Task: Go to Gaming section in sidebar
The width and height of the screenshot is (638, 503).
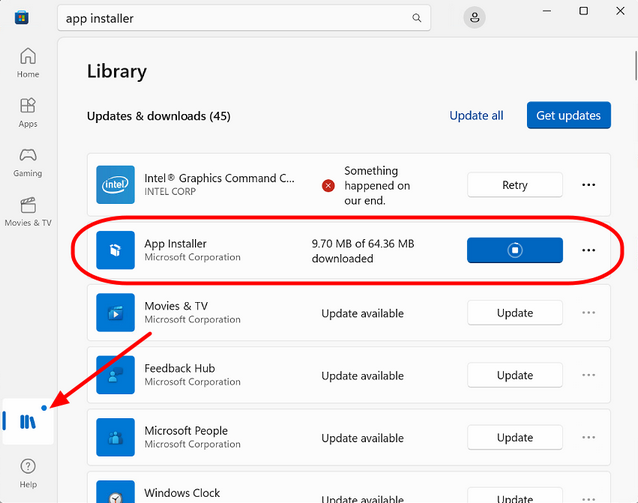Action: [x=28, y=162]
